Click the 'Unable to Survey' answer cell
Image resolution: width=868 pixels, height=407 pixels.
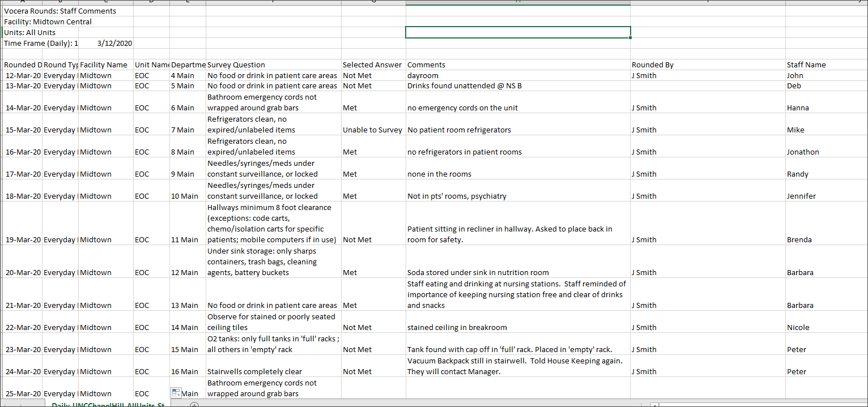tap(372, 130)
